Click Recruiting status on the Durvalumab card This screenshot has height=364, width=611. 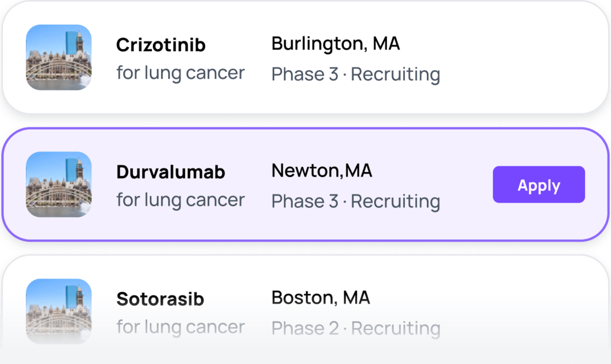point(395,202)
